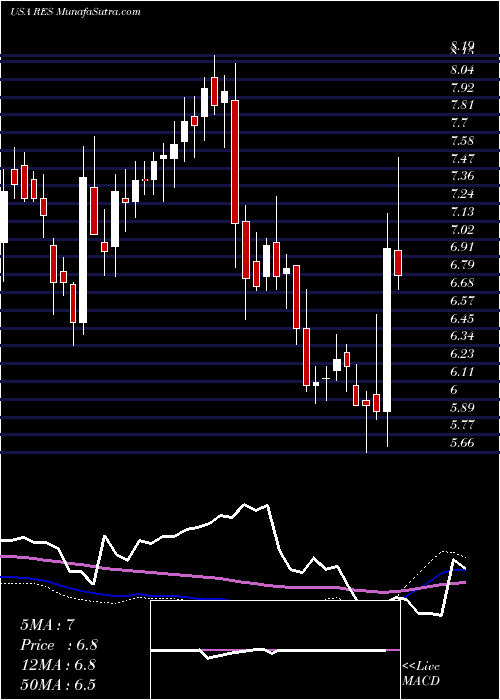The width and height of the screenshot is (500, 700).
Task: Click the 50MA : 6.5 label
Action: pyautogui.click(x=58, y=685)
